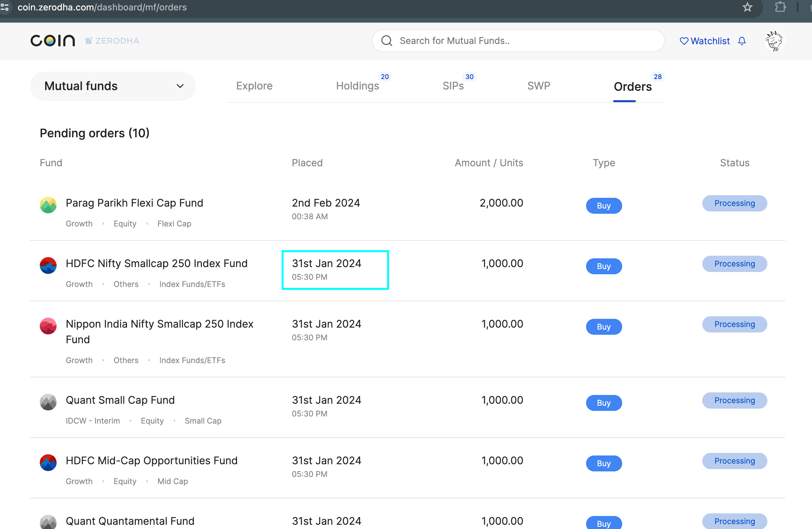Click 1,000.00 amount in HDFC Mid-Cap row
This screenshot has height=529, width=812.
click(x=502, y=460)
